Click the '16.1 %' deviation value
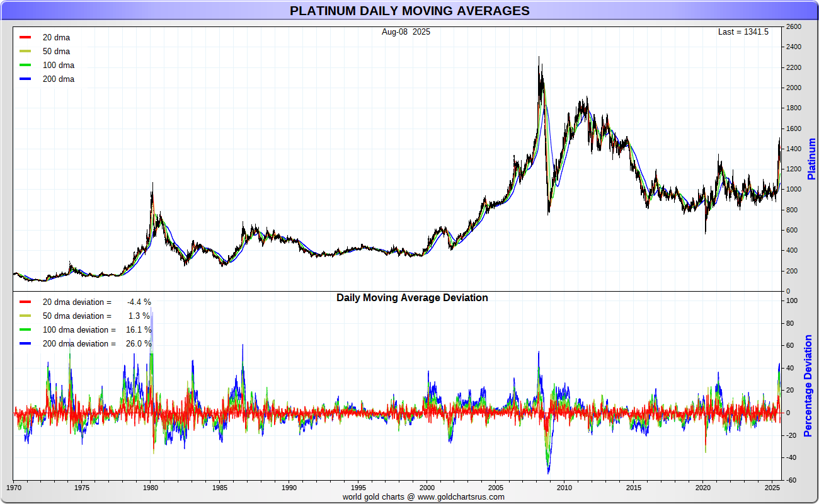This screenshot has height=504, width=819. tap(139, 329)
